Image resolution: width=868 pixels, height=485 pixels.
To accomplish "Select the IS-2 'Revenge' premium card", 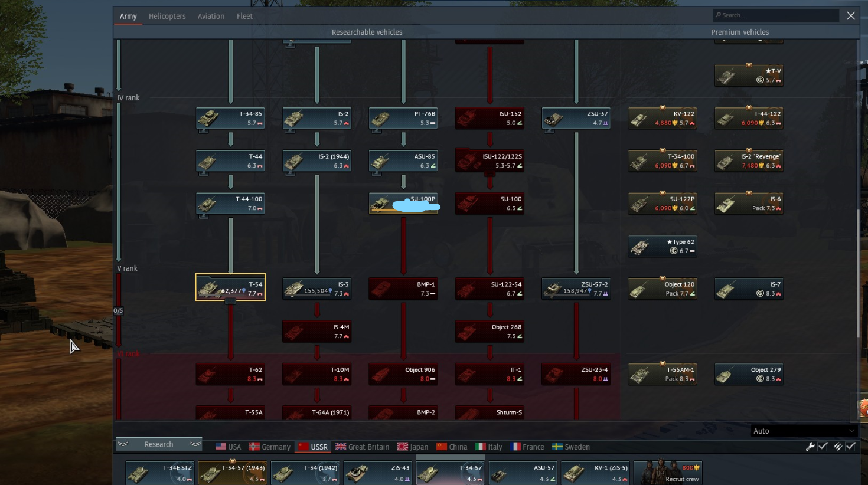I will [x=749, y=160].
